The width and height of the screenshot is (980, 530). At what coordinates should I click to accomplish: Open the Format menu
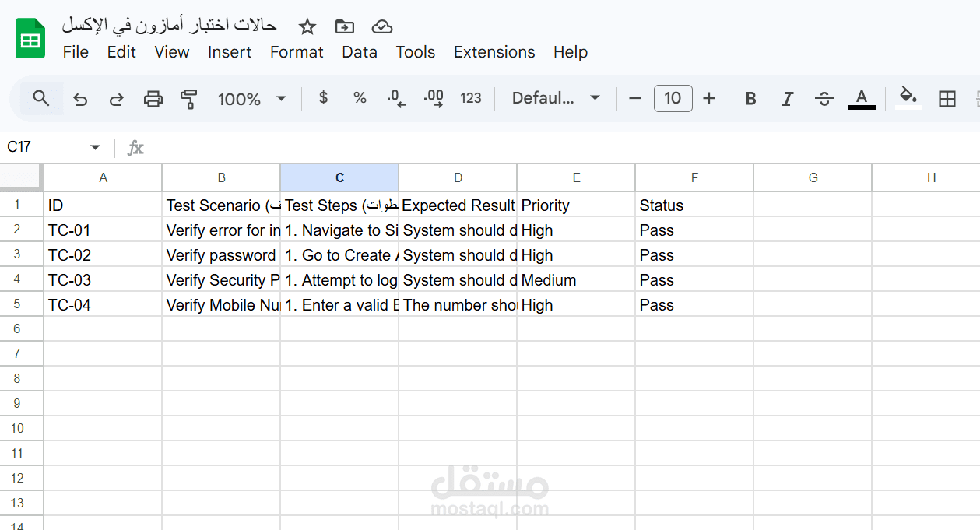[297, 52]
